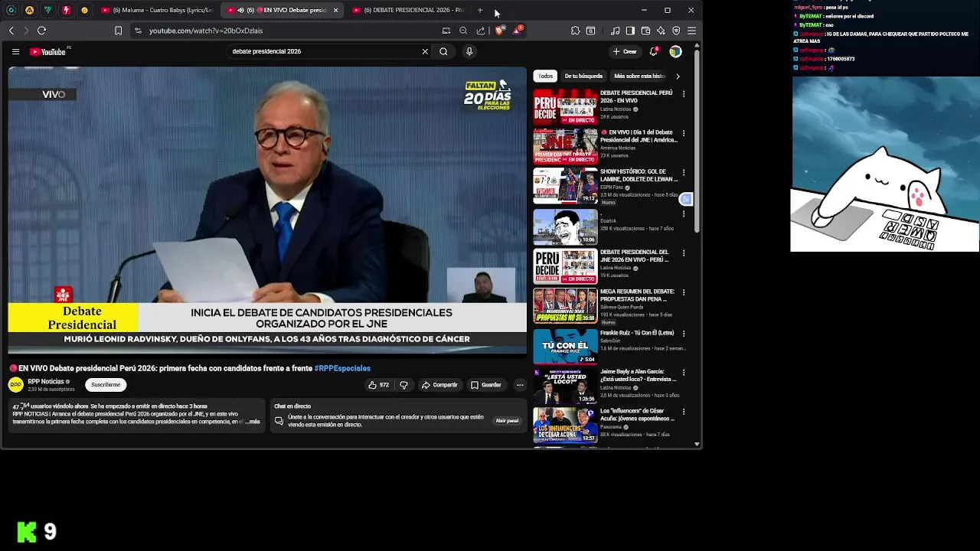The height and width of the screenshot is (551, 980).
Task: Open Brave VPN shield icon
Action: click(x=676, y=31)
